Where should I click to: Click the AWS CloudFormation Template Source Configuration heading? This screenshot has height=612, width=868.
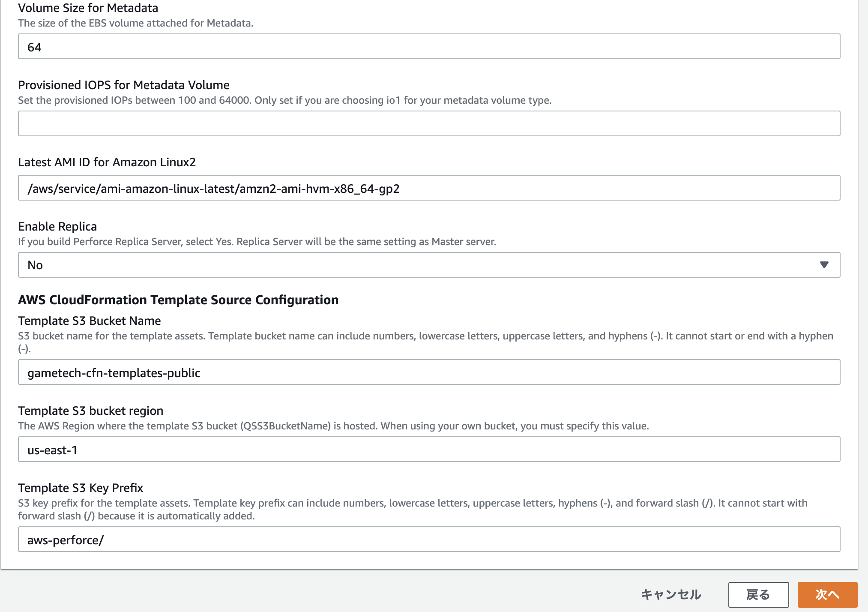coord(178,300)
